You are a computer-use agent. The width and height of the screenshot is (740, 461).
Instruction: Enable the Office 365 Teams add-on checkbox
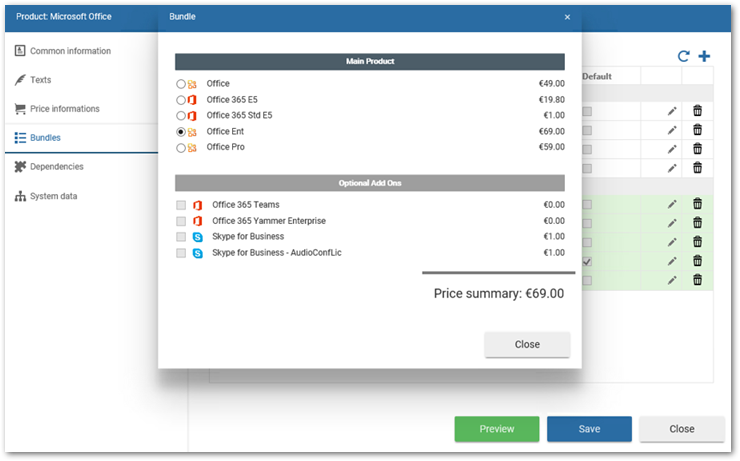(181, 205)
